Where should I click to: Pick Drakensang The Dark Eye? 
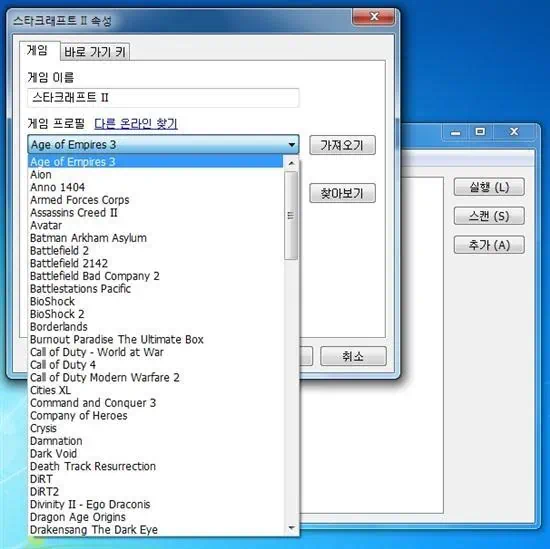coord(156,530)
